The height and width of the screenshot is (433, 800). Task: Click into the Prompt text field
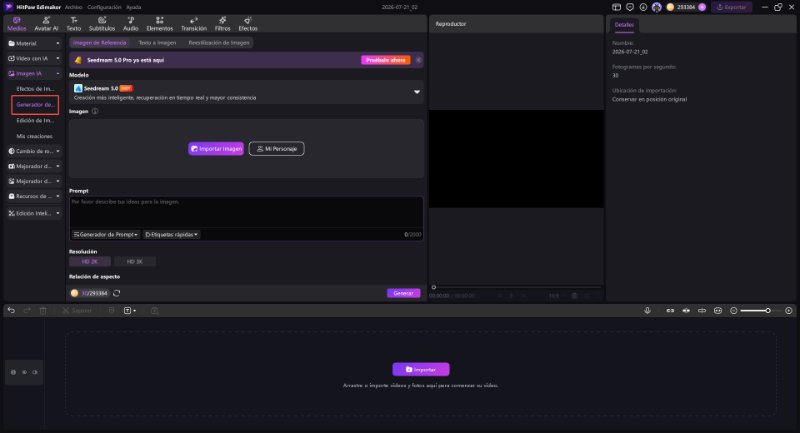tap(246, 212)
